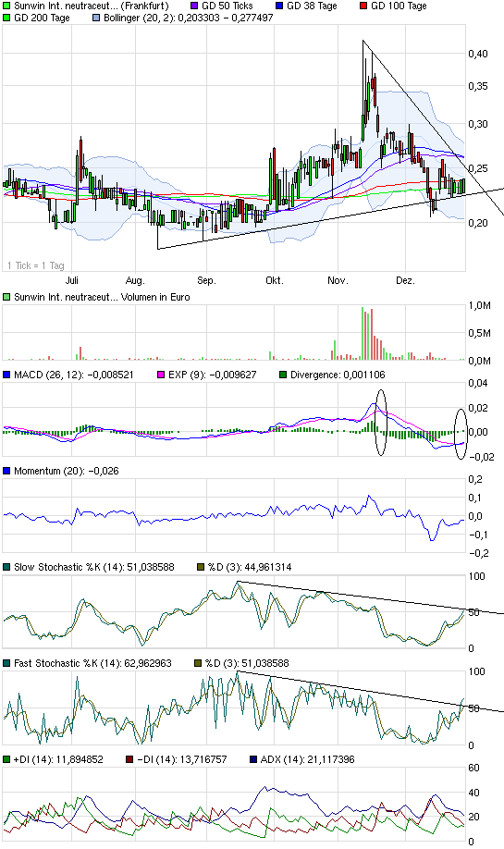
Task: Click the green Divergence legend swatch
Action: click(283, 375)
